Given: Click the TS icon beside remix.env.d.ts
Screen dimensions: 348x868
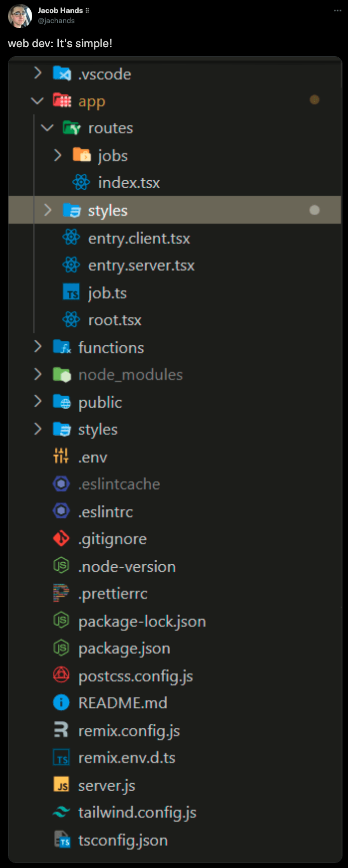Looking at the screenshot, I should (61, 757).
